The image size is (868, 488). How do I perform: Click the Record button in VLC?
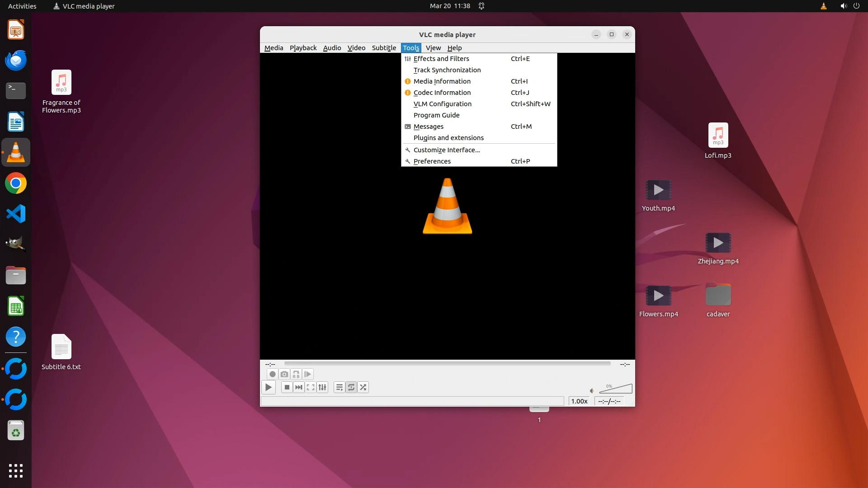[272, 374]
